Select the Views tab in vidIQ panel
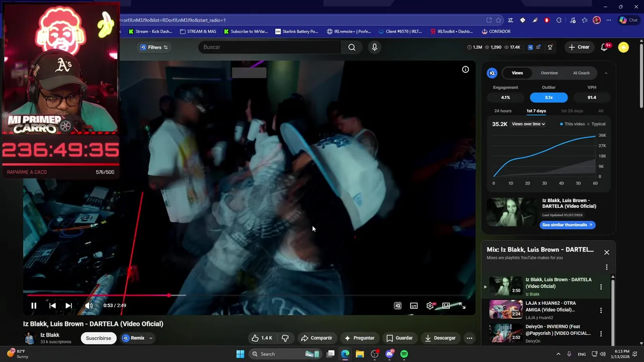Viewport: 644px width, 362px height. 517,73
